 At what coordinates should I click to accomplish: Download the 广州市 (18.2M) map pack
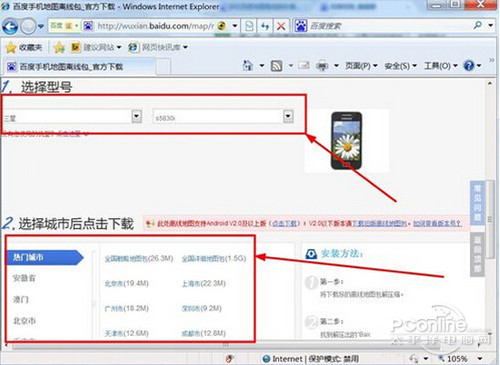(x=127, y=308)
